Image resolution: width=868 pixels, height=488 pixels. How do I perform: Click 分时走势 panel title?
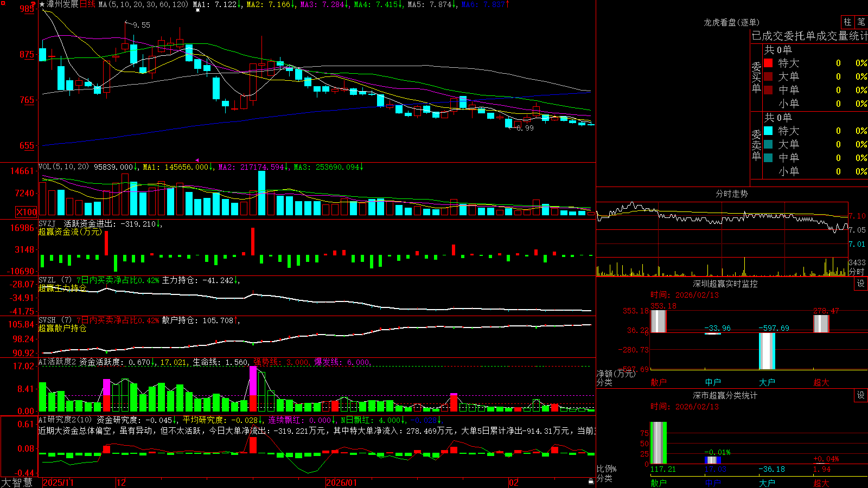point(731,194)
